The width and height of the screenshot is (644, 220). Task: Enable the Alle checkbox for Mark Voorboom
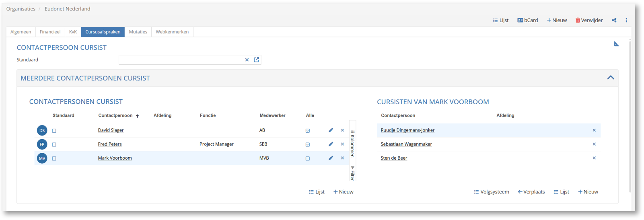308,158
